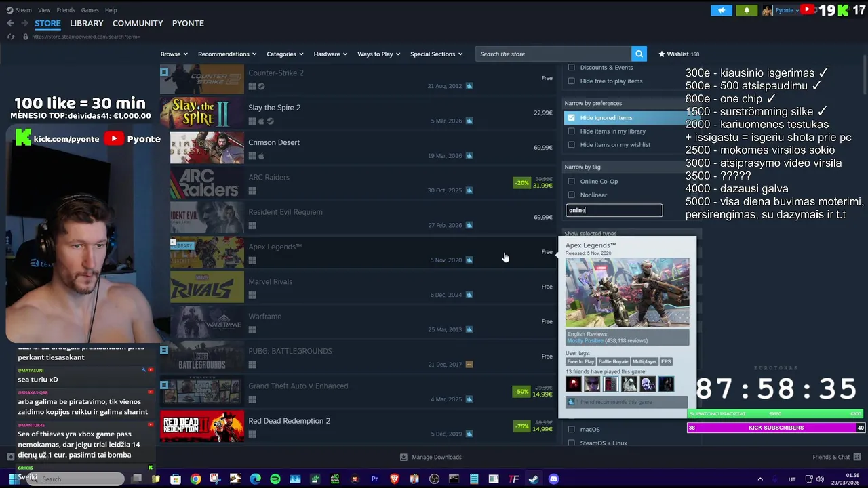This screenshot has height=488, width=868.
Task: Go forward using the forward arrow
Action: [x=25, y=23]
